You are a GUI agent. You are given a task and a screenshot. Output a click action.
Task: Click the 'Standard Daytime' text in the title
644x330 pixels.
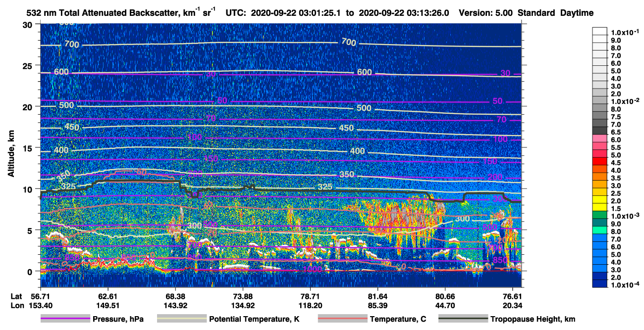tap(555, 13)
